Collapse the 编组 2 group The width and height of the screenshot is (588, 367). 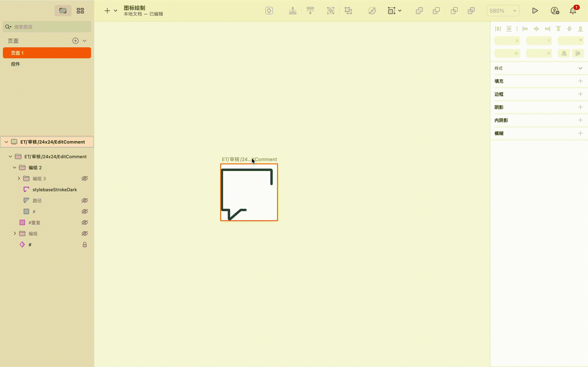(14, 167)
